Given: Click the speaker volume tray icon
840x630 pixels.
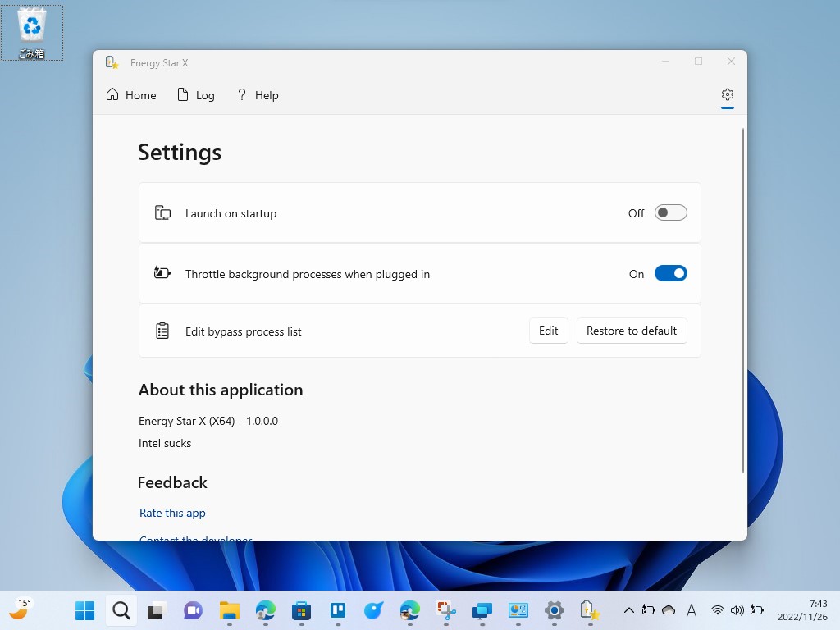Looking at the screenshot, I should pos(737,610).
